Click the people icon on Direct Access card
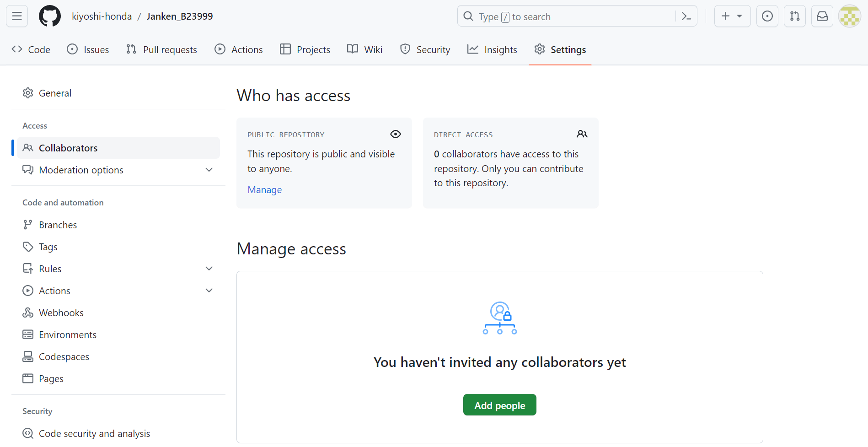868x447 pixels. click(582, 134)
